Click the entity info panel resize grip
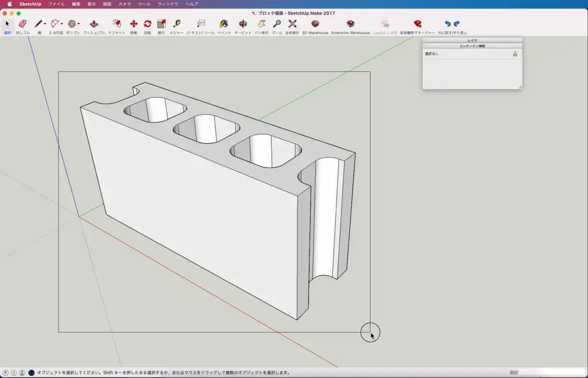588x378 pixels. [x=520, y=87]
